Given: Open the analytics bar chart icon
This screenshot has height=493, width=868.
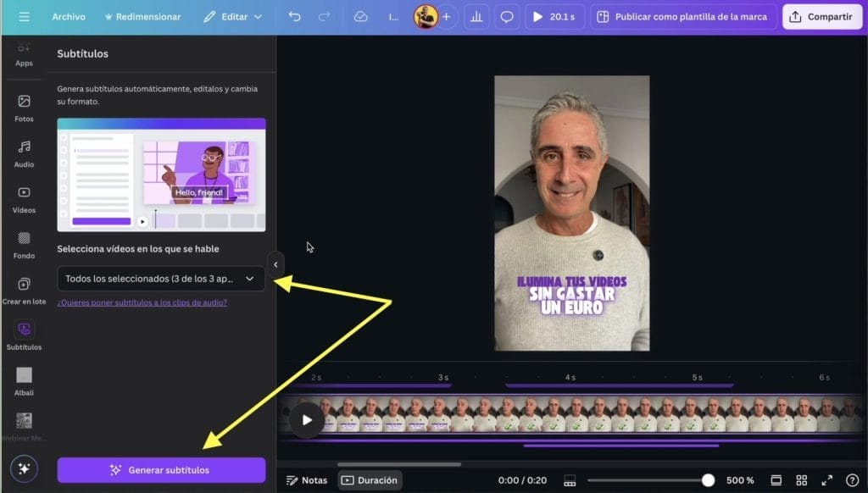Looking at the screenshot, I should (x=476, y=17).
